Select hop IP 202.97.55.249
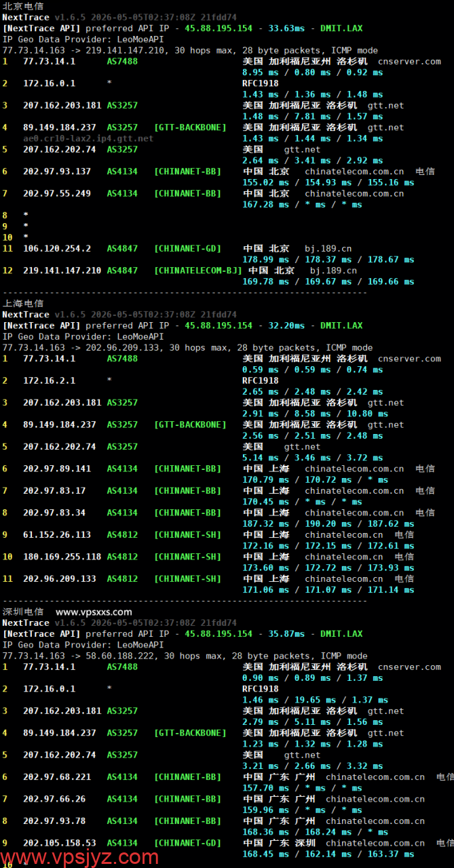The width and height of the screenshot is (454, 868). [57, 193]
